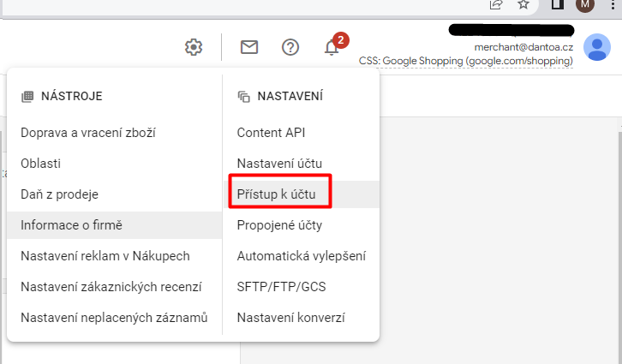Open Propojené účty settings
Image resolution: width=622 pixels, height=364 pixels.
point(279,225)
